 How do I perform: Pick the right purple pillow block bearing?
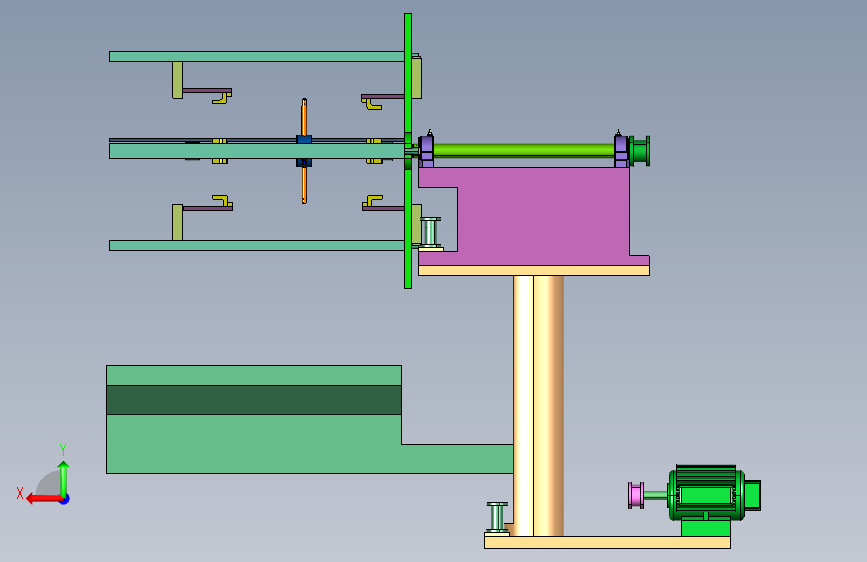tap(621, 150)
